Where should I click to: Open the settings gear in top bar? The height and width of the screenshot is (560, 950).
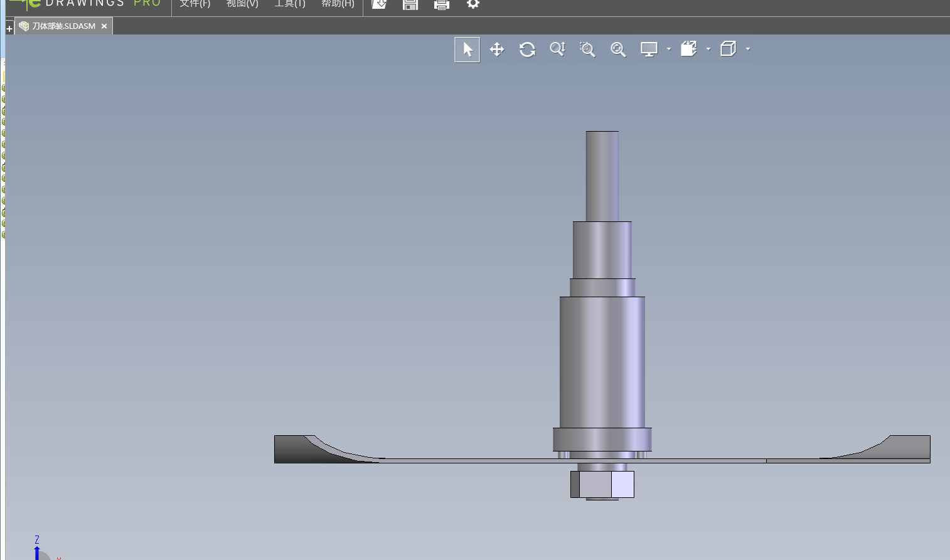[473, 4]
